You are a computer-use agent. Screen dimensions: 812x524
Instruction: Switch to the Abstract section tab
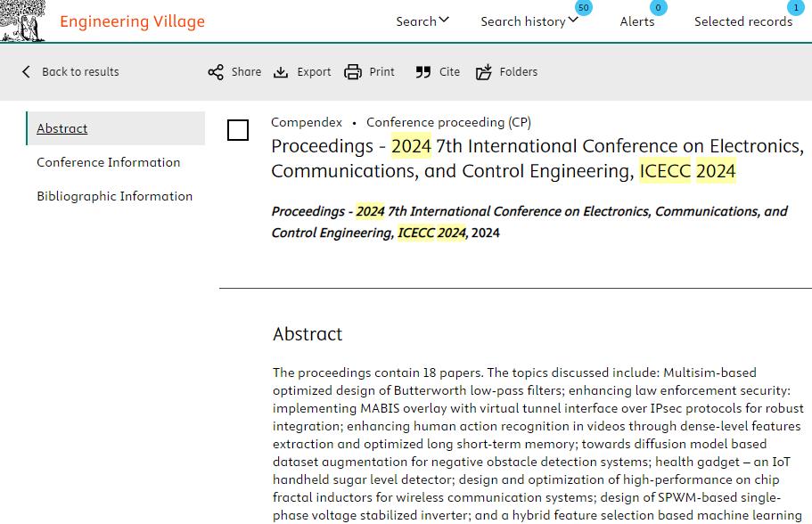62,128
